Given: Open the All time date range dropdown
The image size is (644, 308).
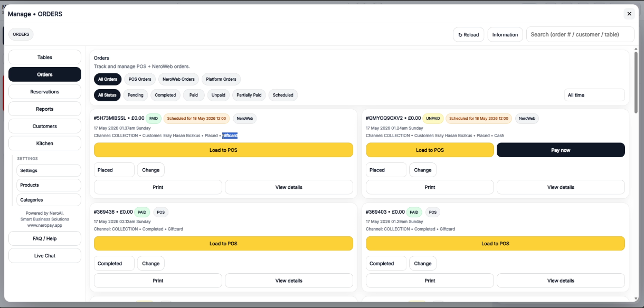Looking at the screenshot, I should coord(594,95).
